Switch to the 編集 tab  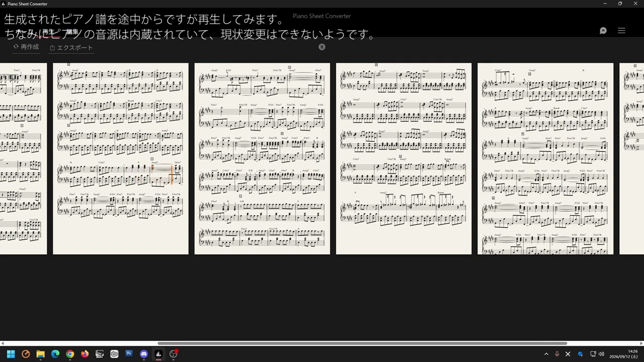[72, 32]
